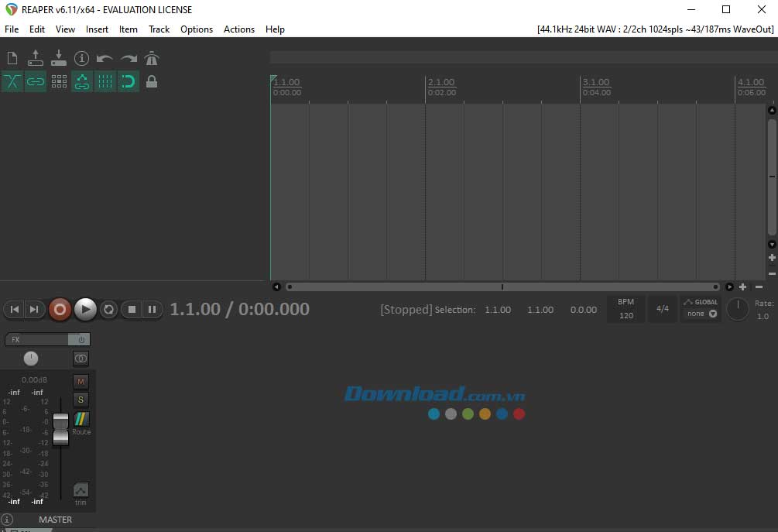Open the Options menu
The image size is (778, 532).
[197, 29]
